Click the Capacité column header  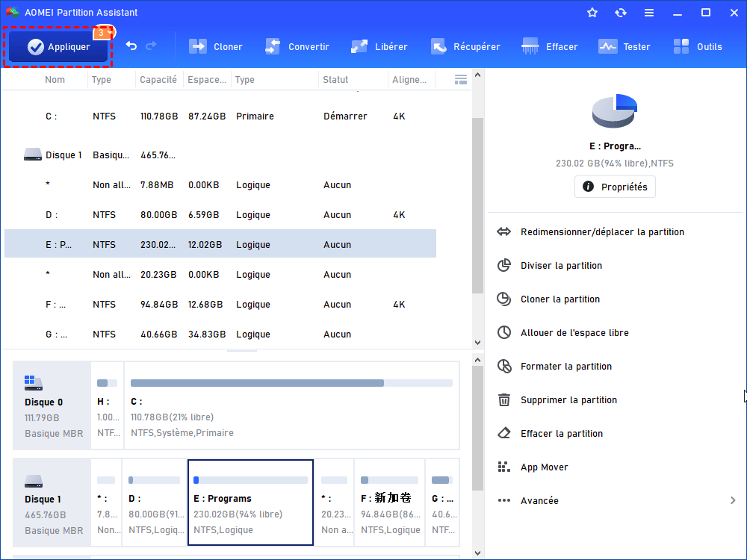pyautogui.click(x=158, y=80)
